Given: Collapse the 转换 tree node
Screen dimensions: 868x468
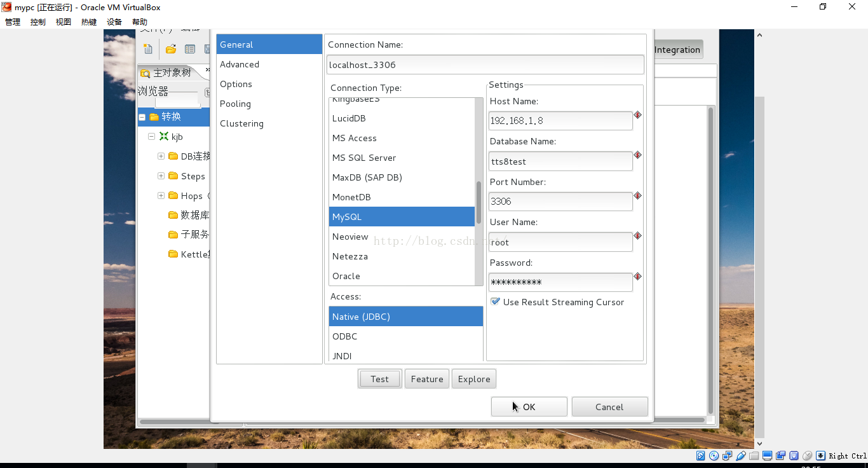Looking at the screenshot, I should click(x=142, y=117).
